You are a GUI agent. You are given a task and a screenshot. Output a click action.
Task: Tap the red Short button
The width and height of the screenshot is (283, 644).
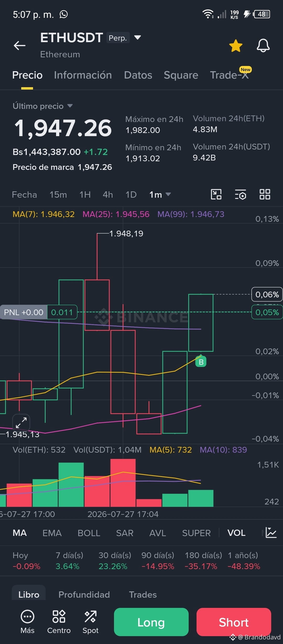234,622
